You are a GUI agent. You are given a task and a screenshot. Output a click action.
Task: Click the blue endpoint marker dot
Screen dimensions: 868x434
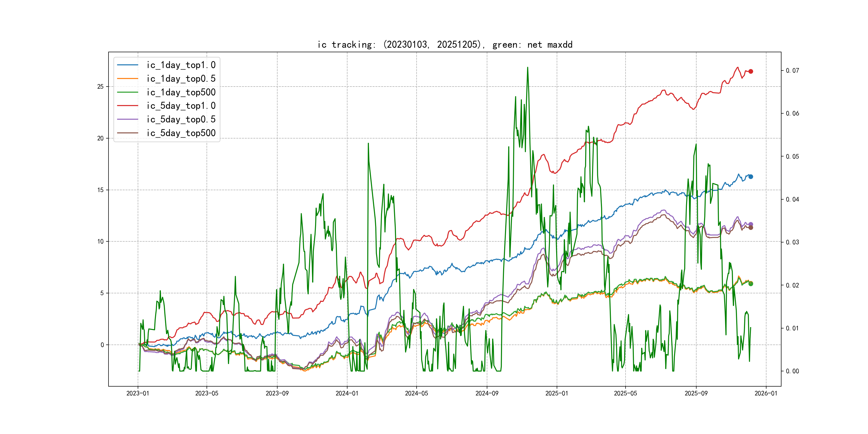click(751, 177)
